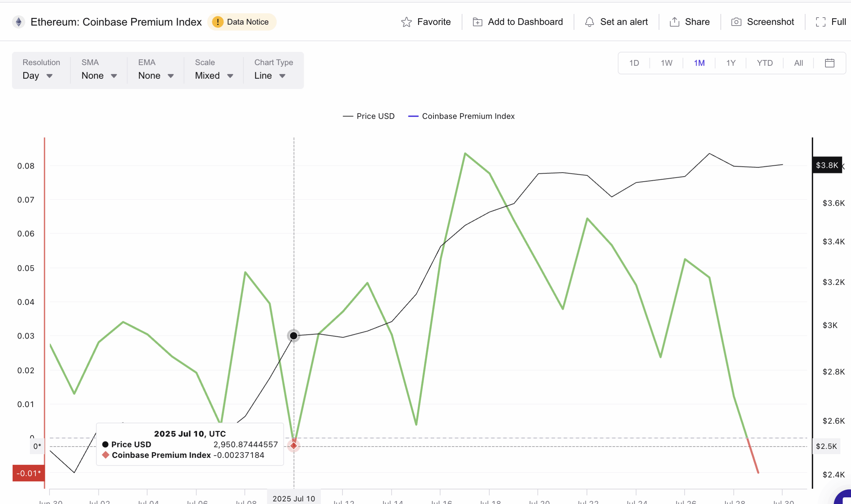Switch to the YTD time range

click(764, 63)
